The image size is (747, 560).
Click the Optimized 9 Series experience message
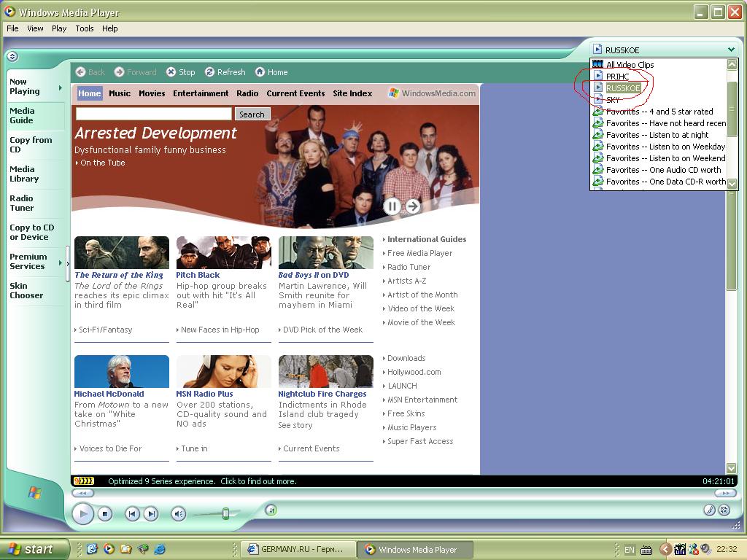[202, 481]
